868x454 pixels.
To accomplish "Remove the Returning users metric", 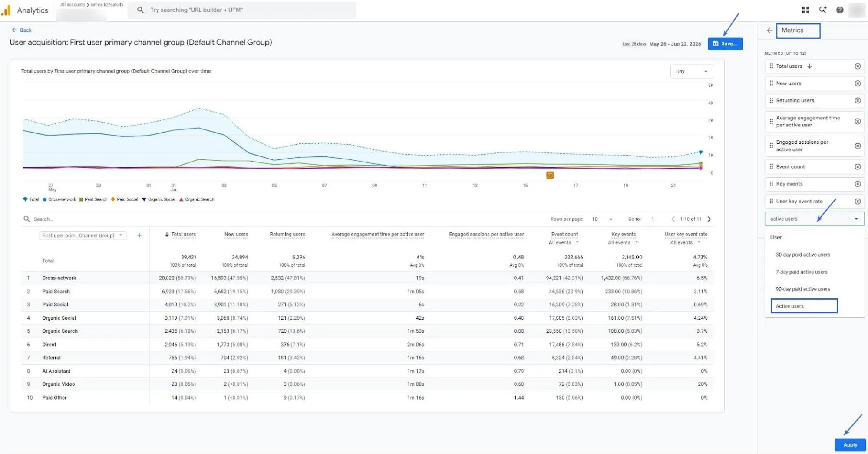I will point(858,100).
